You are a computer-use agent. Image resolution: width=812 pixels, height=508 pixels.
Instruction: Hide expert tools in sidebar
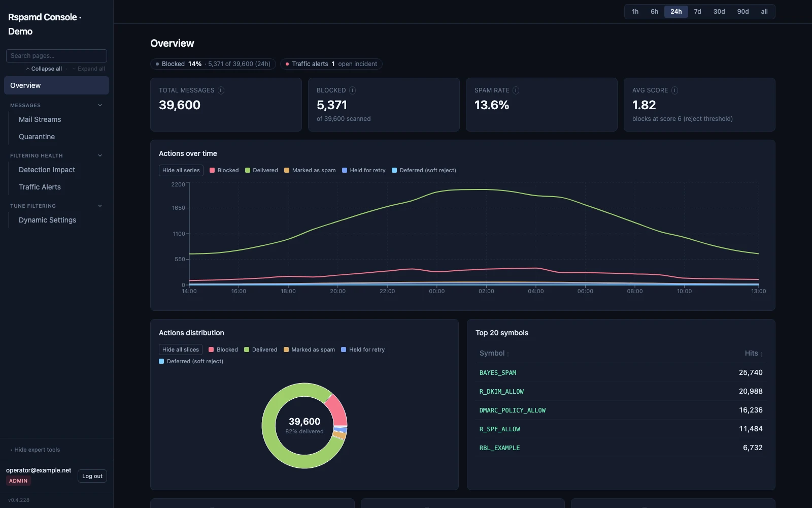click(x=35, y=450)
